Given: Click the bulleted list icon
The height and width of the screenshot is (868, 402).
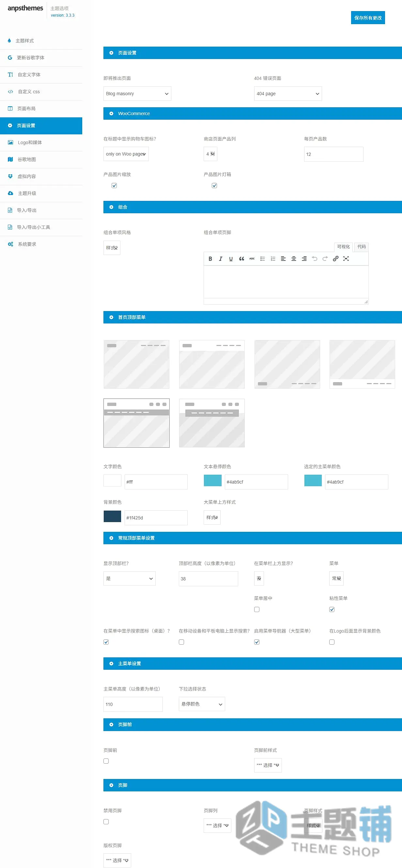Looking at the screenshot, I should coord(262,259).
